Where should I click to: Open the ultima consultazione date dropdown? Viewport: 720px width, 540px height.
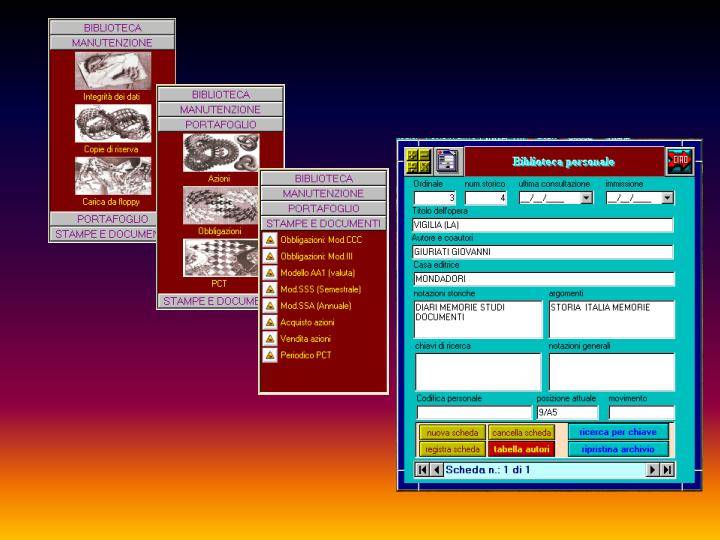tap(586, 198)
